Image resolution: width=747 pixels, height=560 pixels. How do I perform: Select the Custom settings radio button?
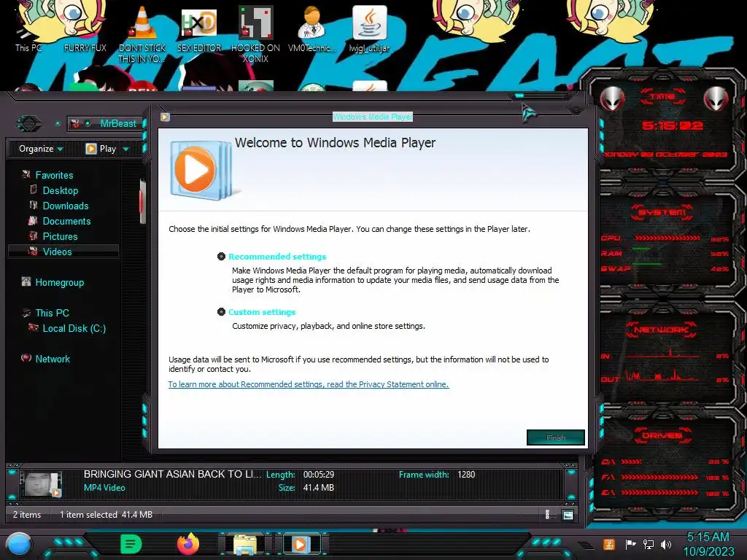[x=221, y=312]
